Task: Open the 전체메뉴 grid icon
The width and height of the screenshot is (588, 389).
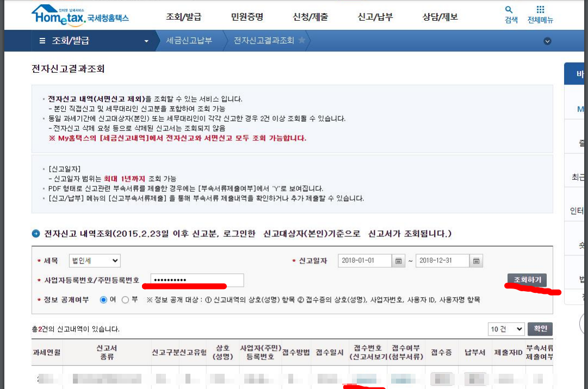Action: click(540, 10)
